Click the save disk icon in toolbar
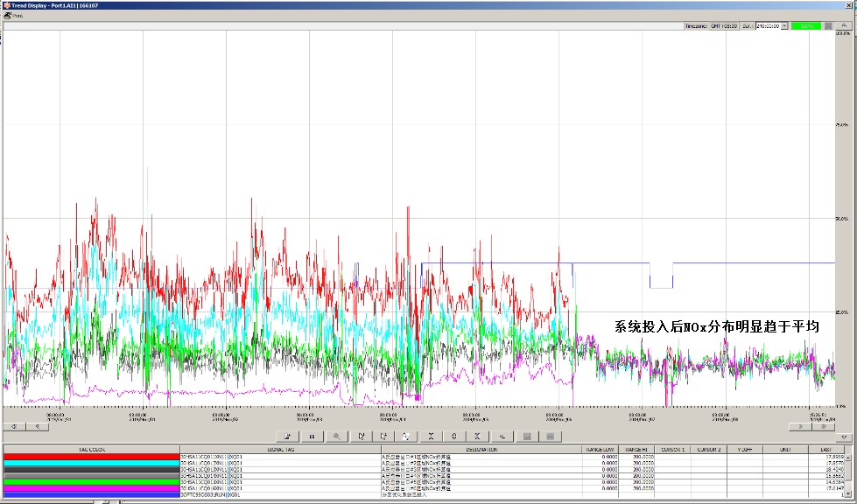 [x=526, y=436]
